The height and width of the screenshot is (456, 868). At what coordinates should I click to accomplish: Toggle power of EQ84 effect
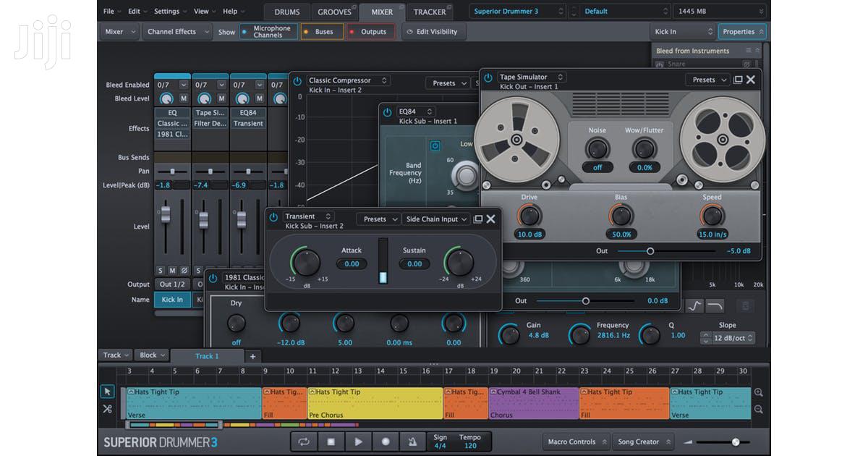tap(387, 112)
